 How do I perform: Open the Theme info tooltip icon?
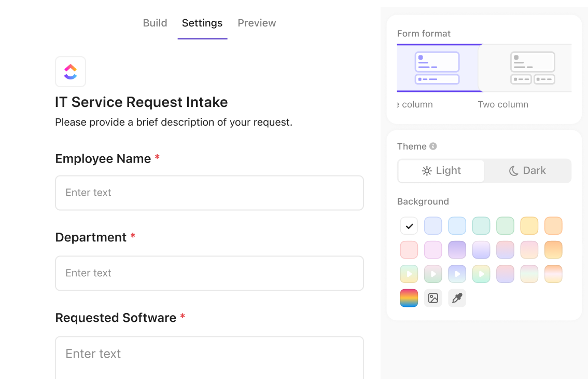[x=433, y=146]
